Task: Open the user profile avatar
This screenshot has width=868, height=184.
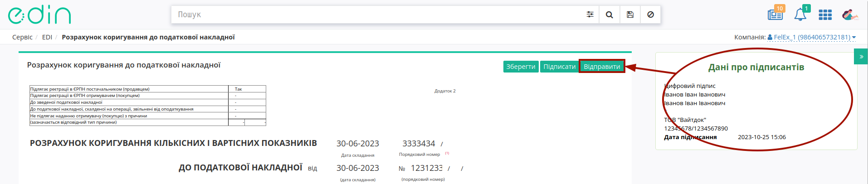Action: [x=849, y=15]
